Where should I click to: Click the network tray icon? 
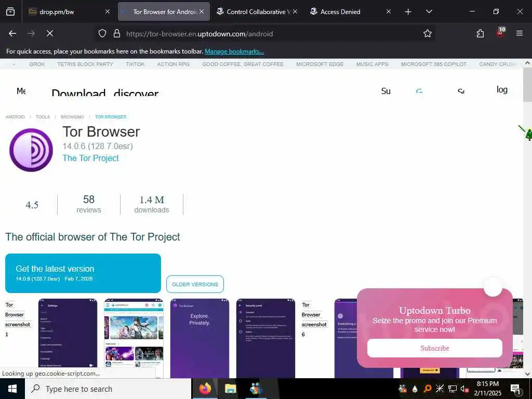pos(453,389)
